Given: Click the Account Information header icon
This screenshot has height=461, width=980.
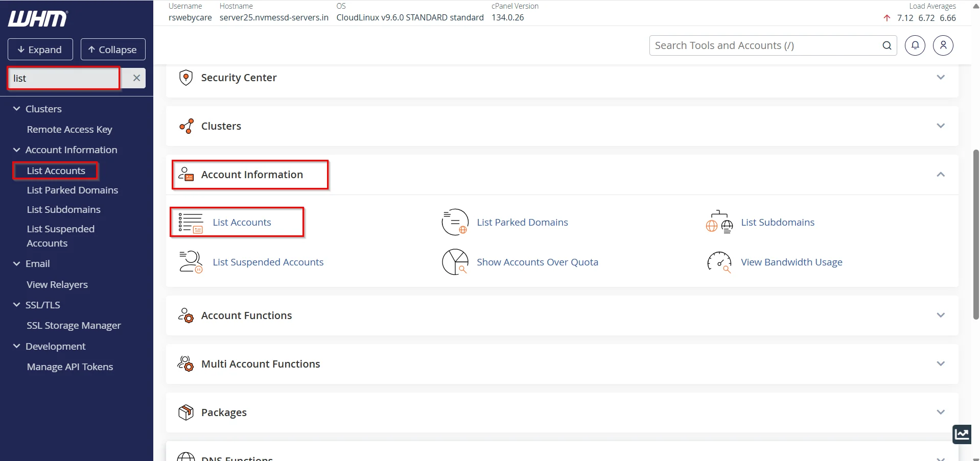Looking at the screenshot, I should [186, 175].
